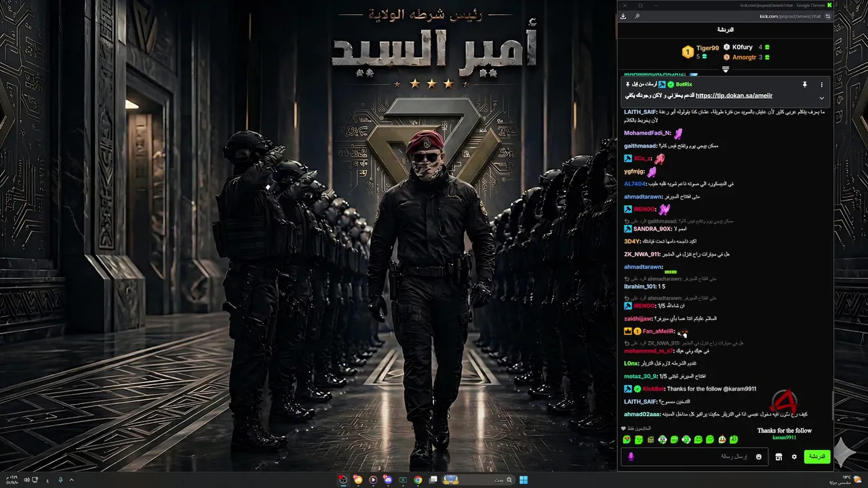Click the purple microphone icon in message box
The image size is (868, 488).
(x=631, y=457)
